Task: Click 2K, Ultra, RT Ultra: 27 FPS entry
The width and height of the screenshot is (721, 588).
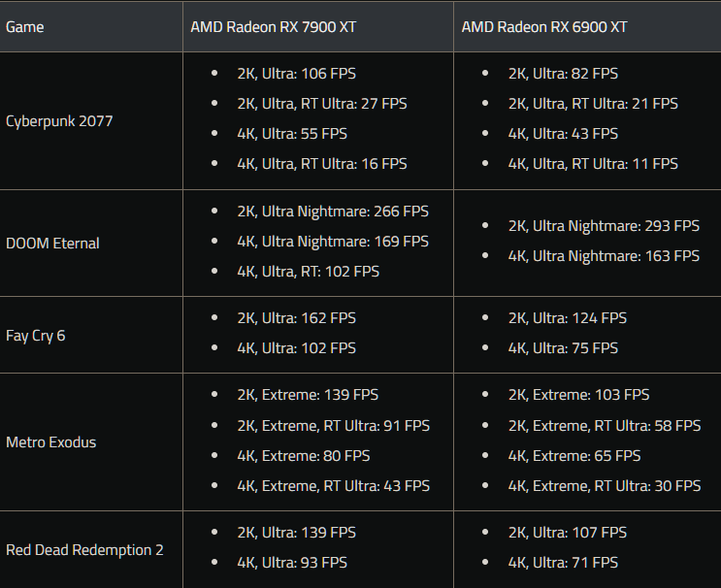Action: (x=322, y=104)
